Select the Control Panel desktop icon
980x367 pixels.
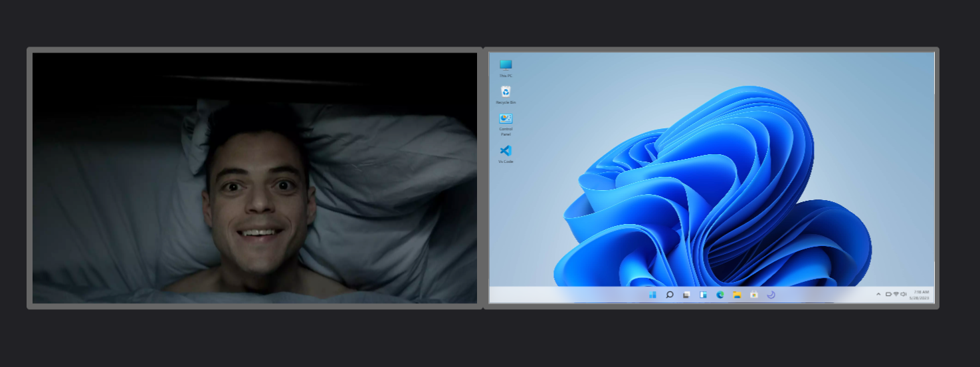point(506,124)
